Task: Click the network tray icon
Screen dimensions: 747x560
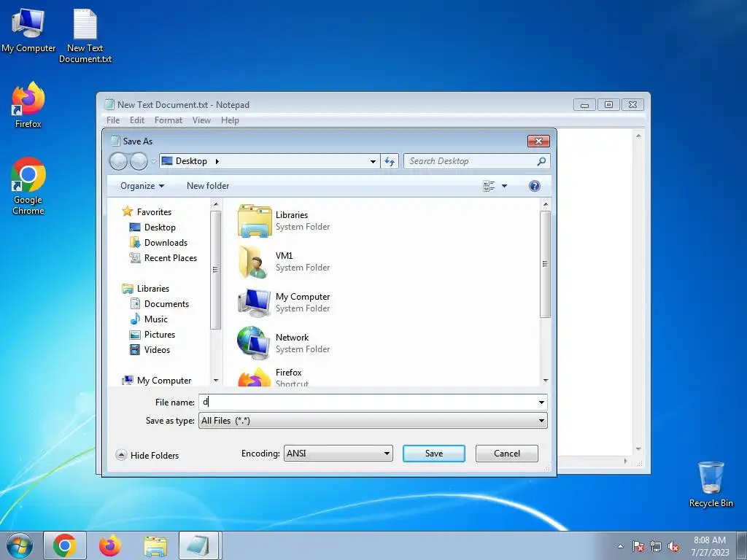Action: 656,547
